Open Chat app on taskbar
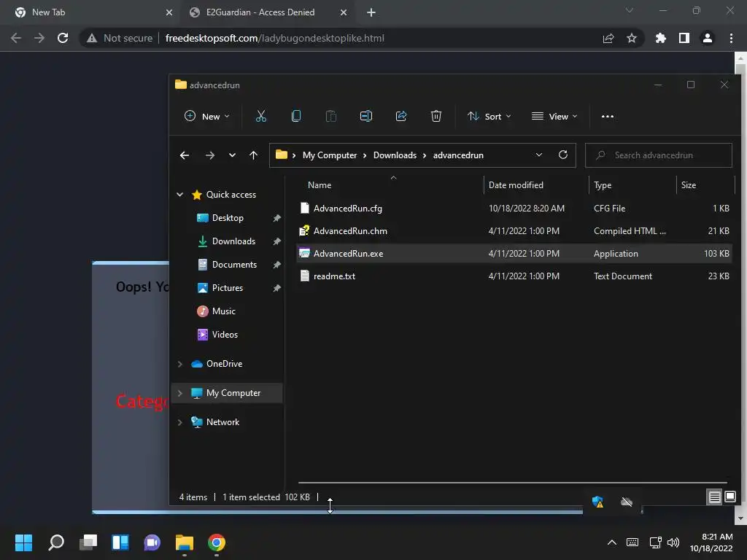This screenshot has height=560, width=747. pos(152,542)
